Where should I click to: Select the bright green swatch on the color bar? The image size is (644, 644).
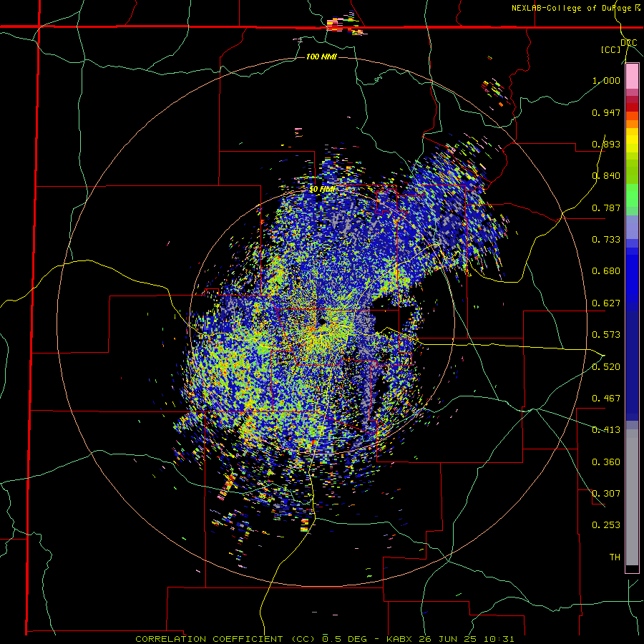[632, 196]
